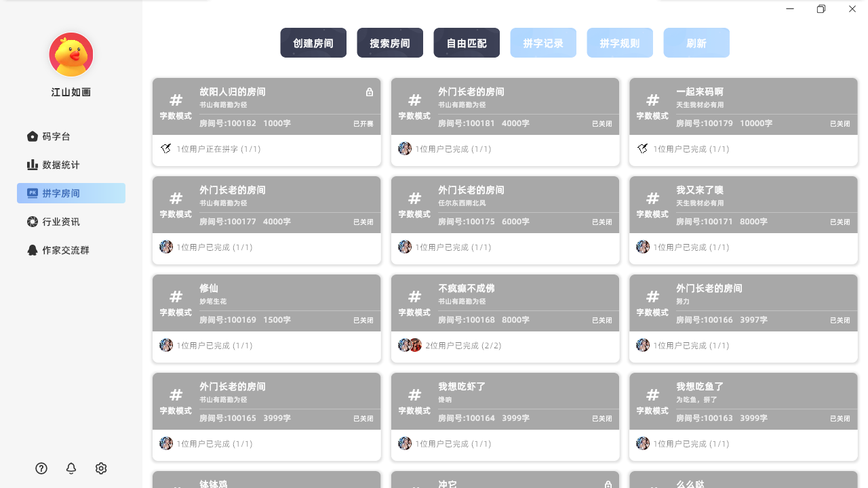
Task: Click the user avatar in room 100177
Action: point(166,247)
